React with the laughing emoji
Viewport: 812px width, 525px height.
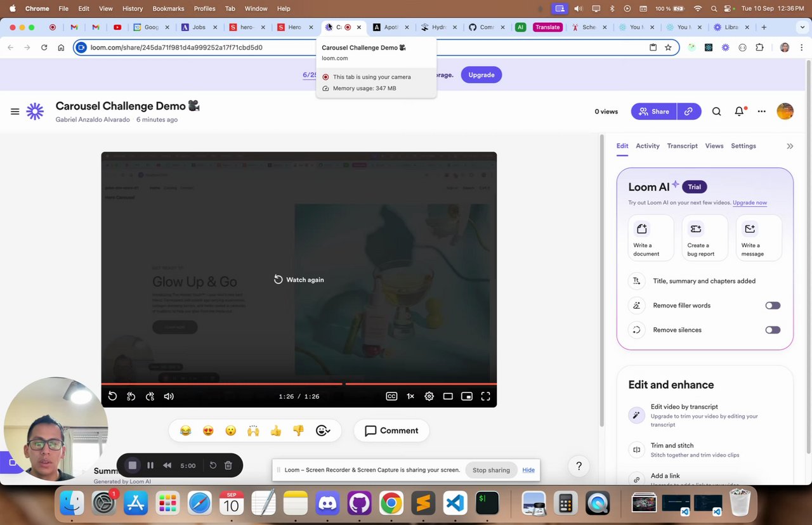point(185,431)
